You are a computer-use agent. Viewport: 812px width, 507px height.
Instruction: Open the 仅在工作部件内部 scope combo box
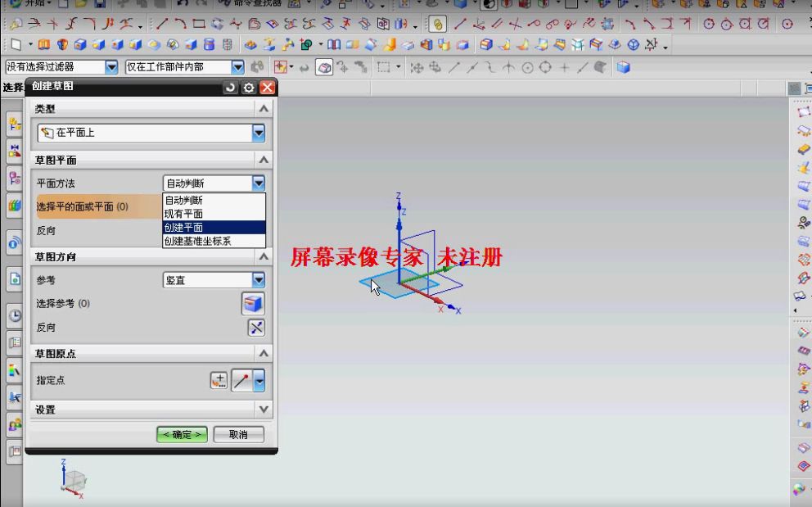237,66
